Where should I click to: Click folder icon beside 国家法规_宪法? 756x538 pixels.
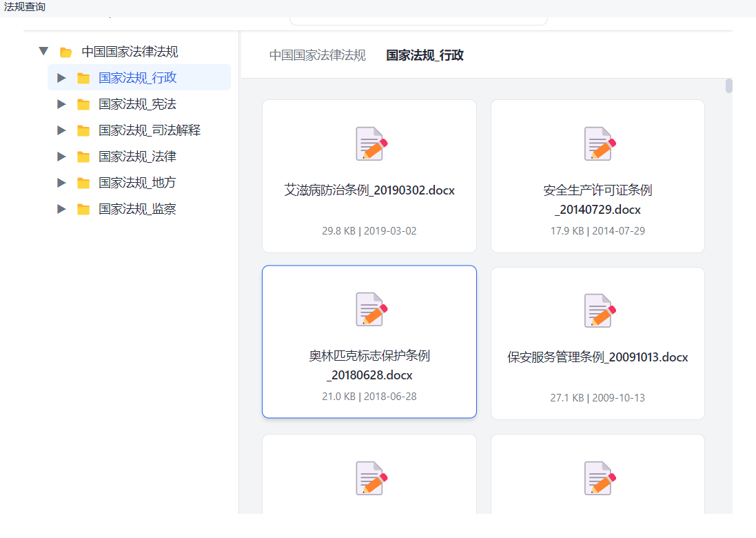[x=83, y=104]
